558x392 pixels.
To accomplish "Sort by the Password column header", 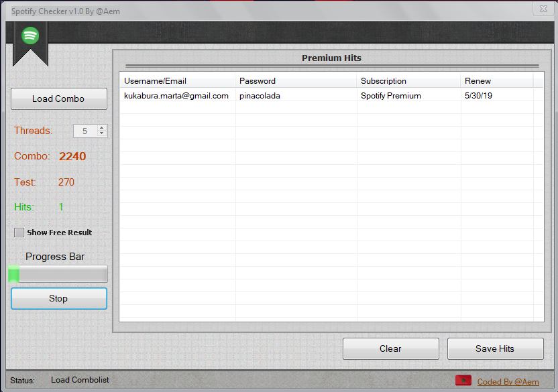I will click(296, 81).
